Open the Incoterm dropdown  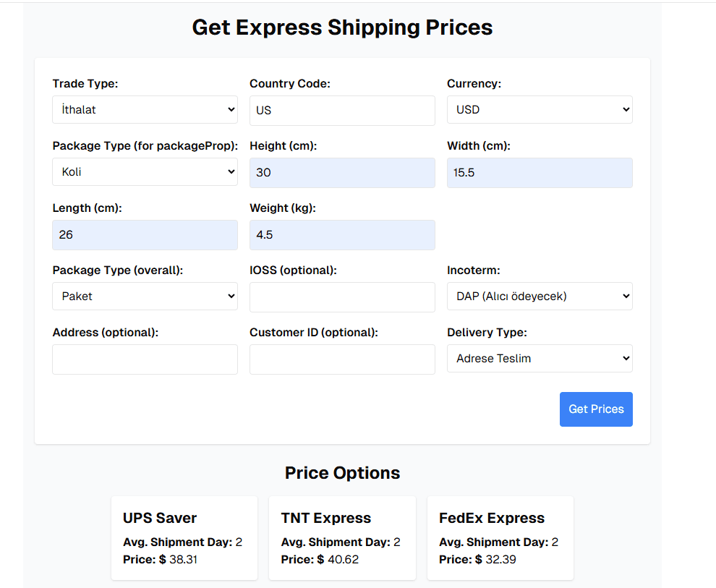coord(539,296)
